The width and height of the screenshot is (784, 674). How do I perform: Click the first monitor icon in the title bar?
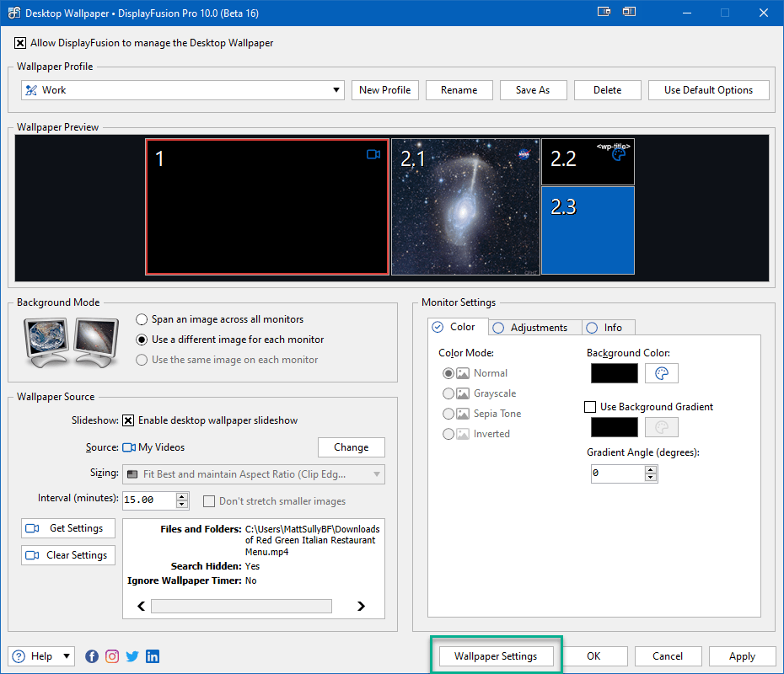click(x=604, y=13)
